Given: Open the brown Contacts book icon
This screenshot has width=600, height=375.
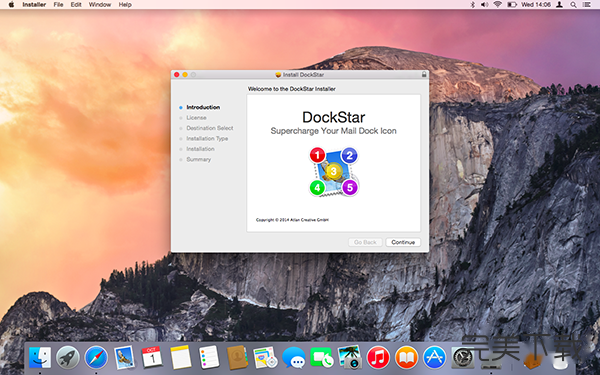Looking at the screenshot, I should click(x=237, y=357).
